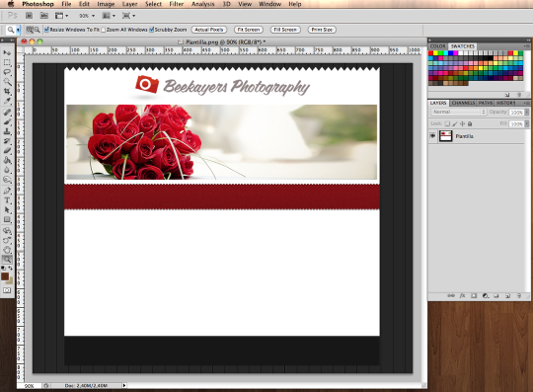533x392 pixels.
Task: Select the Eraser tool
Action: [x=7, y=150]
